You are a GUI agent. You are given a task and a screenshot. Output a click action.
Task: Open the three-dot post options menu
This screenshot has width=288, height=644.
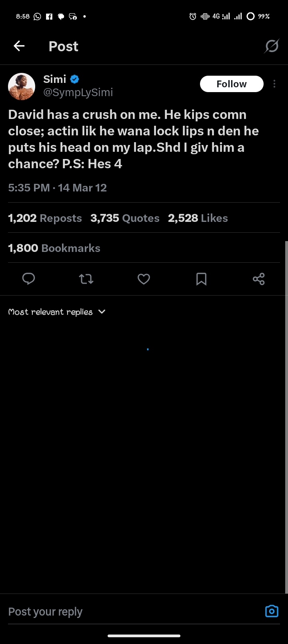274,84
